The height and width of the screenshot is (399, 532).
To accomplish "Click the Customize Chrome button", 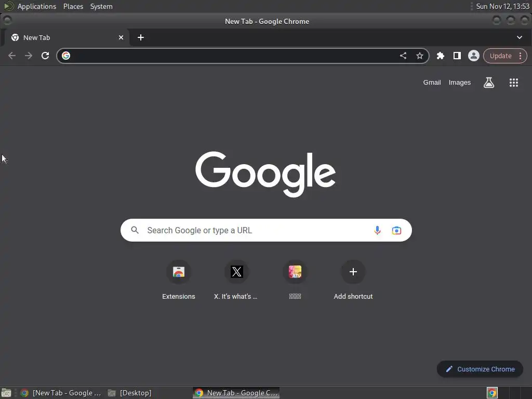I will click(480, 369).
